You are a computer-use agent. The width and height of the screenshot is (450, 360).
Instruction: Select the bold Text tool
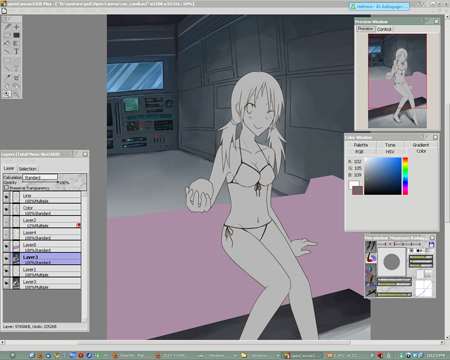click(16, 51)
